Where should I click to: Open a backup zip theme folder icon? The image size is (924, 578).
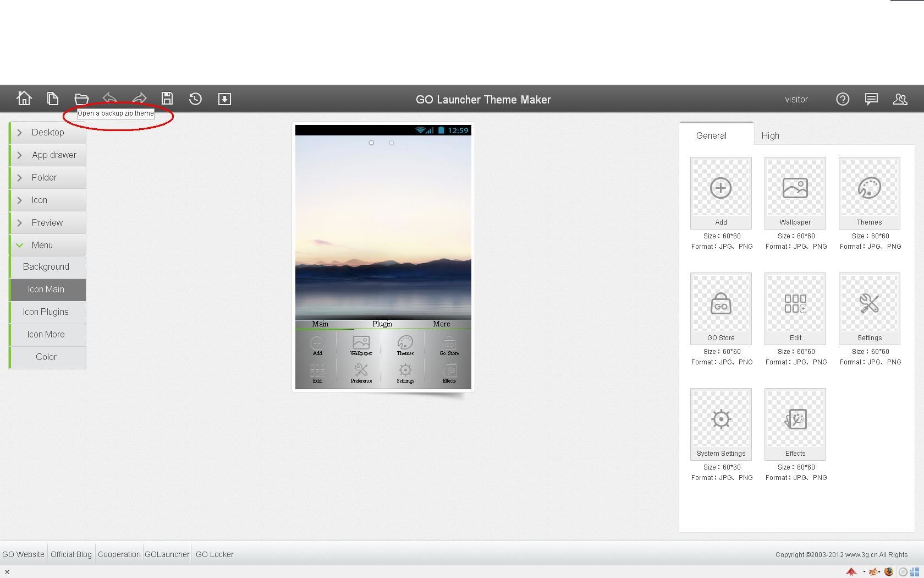[x=81, y=99]
